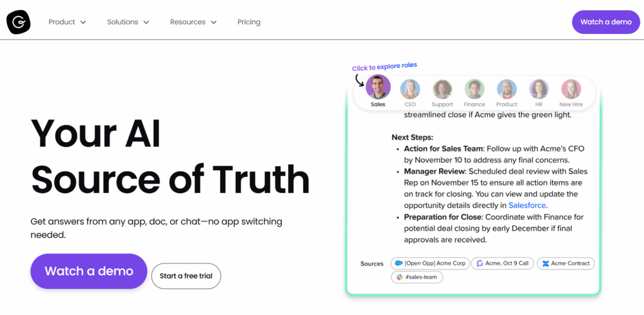This screenshot has height=315, width=644.
Task: Select the Finance role avatar
Action: tap(474, 89)
